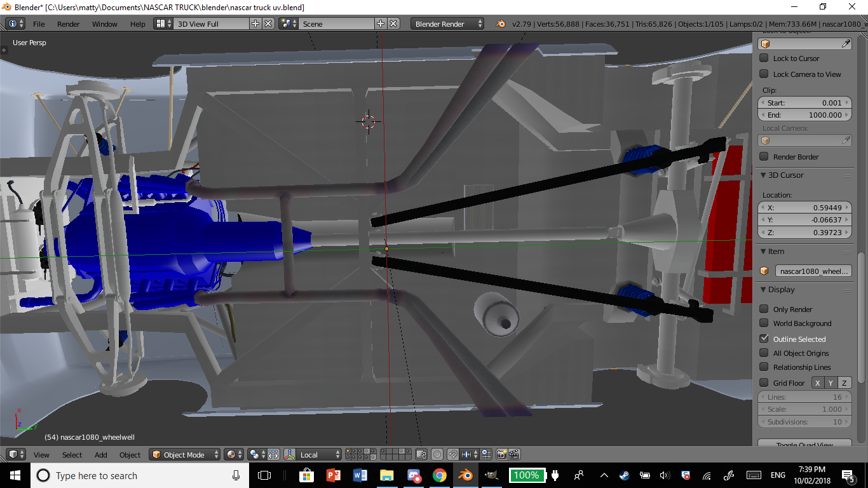Open the scene browse icon
This screenshot has height=488, width=868.
[289, 24]
